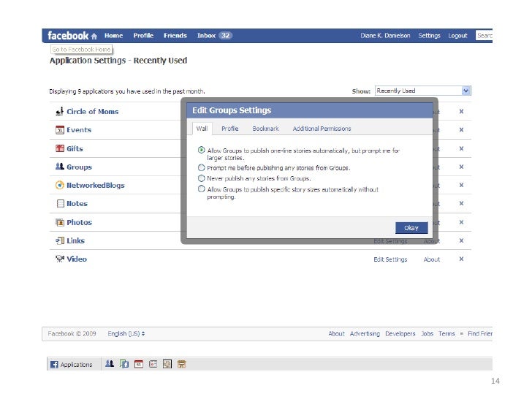Viewport: 532px width, 399px height.
Task: Open the Terms footer link
Action: click(446, 334)
